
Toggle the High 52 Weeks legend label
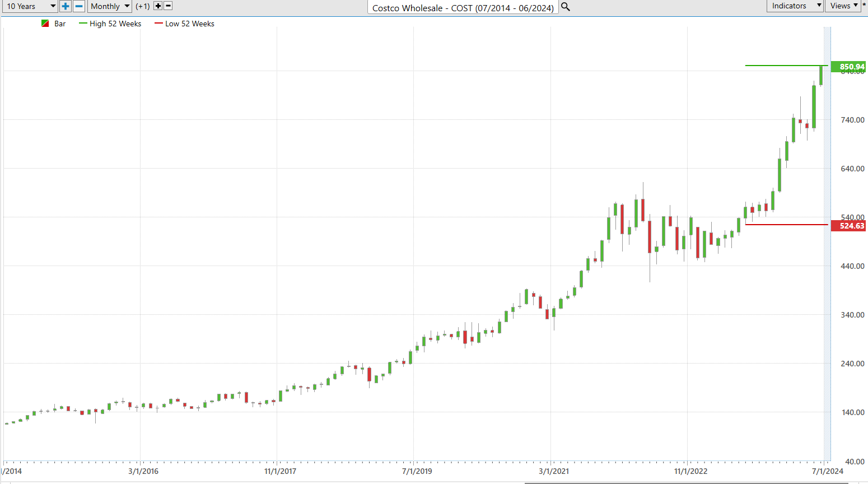coord(115,24)
